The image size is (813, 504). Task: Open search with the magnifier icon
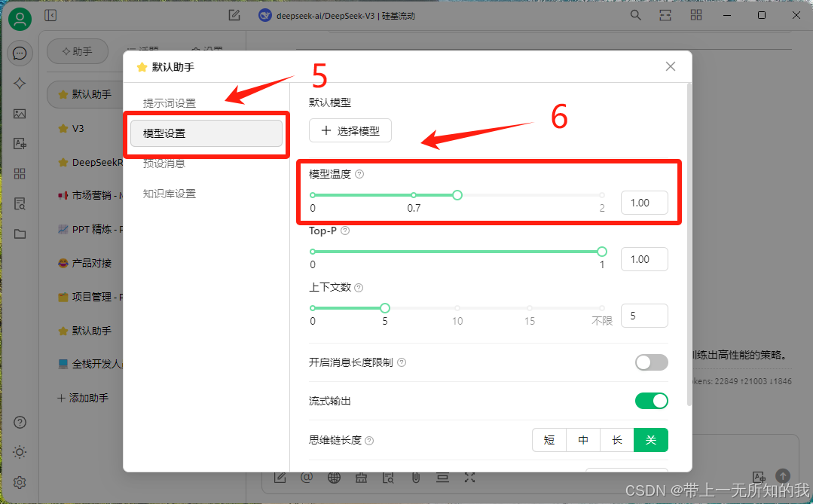(x=636, y=15)
